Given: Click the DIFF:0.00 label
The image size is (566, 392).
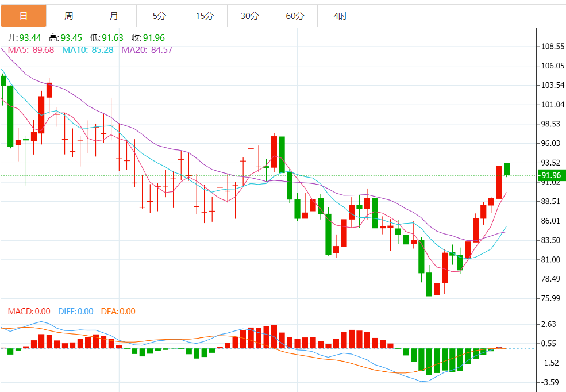Looking at the screenshot, I should click(x=76, y=312).
